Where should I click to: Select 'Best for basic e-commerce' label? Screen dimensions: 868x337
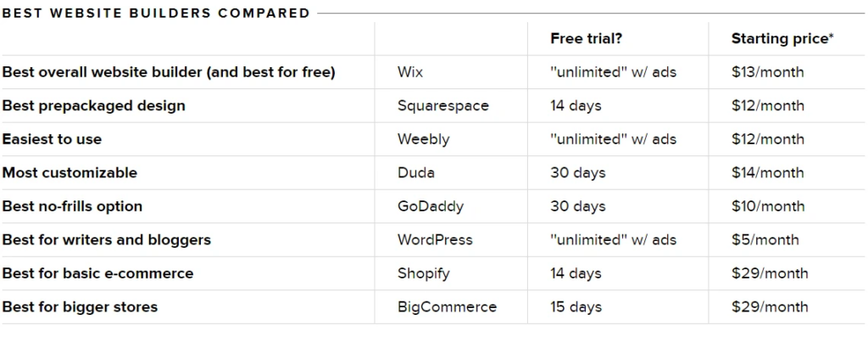98,274
